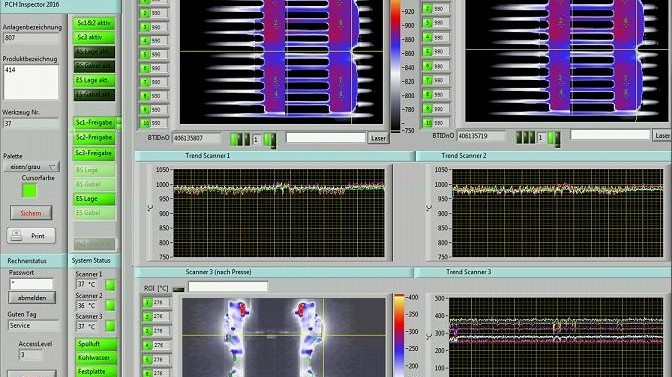Click the Spülluft status indicator
672x377 pixels.
(x=96, y=344)
